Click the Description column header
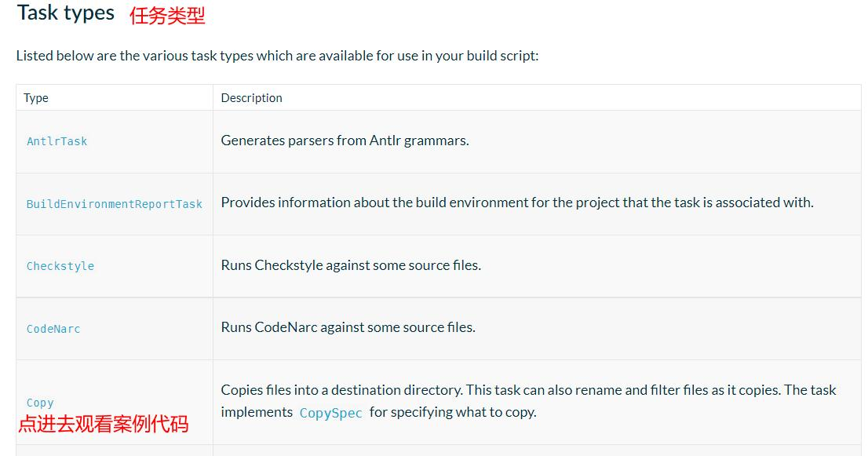The width and height of the screenshot is (868, 456). click(x=251, y=98)
